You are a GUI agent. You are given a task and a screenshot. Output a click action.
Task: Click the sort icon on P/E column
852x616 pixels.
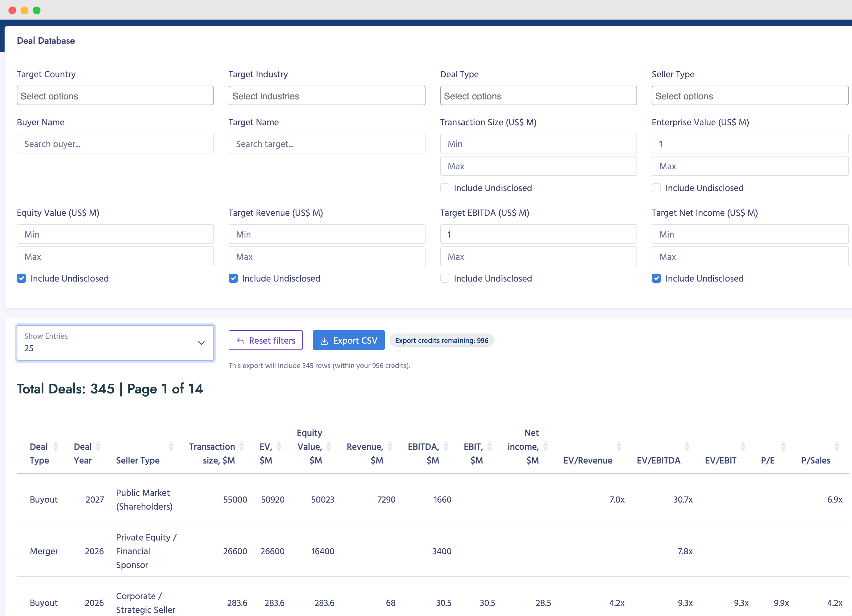coord(783,446)
